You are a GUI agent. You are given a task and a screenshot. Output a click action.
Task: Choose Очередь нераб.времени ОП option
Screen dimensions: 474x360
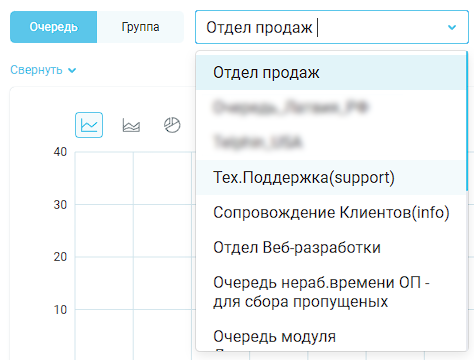tap(331, 292)
